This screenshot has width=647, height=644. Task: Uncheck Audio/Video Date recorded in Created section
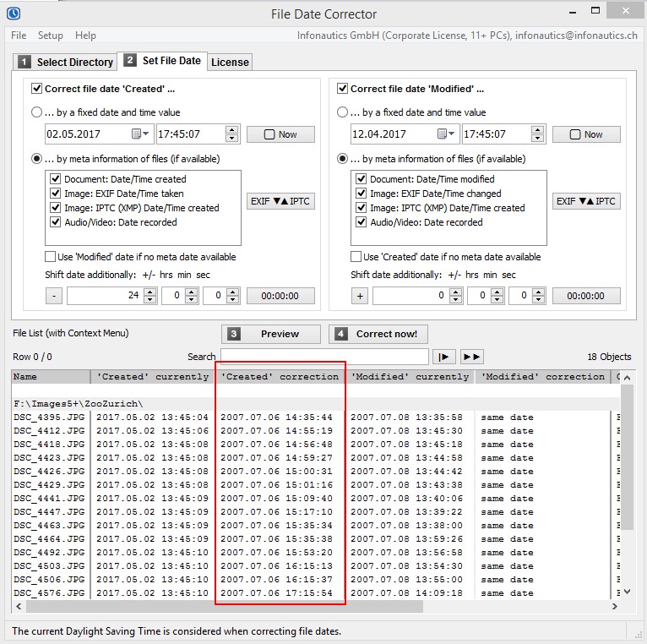pos(55,222)
